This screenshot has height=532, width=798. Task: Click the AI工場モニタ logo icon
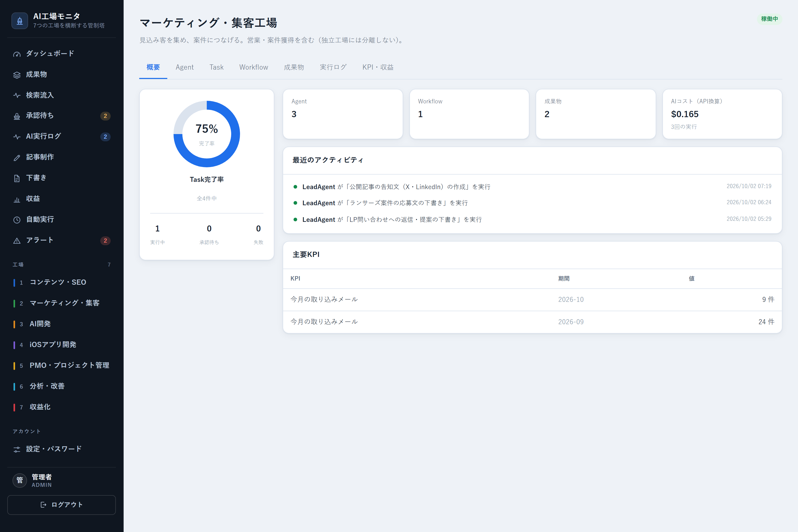[x=20, y=21]
